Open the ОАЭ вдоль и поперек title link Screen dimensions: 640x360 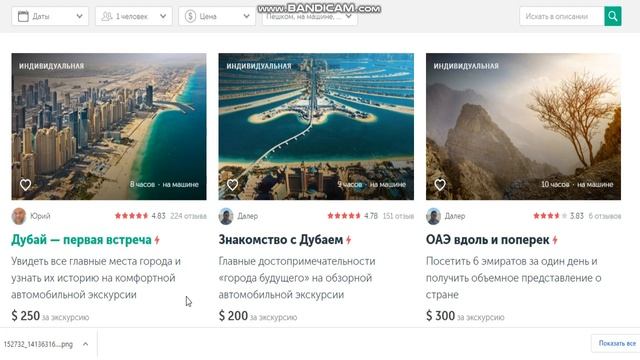pos(487,240)
